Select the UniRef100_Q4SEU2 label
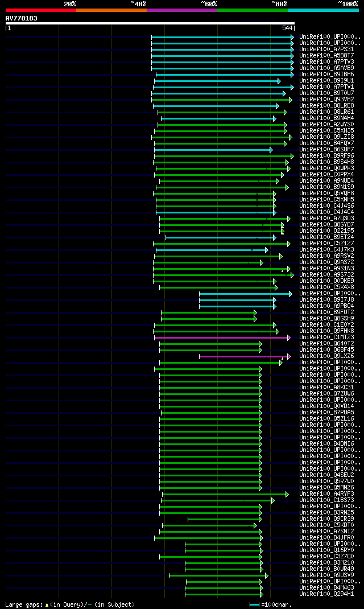 point(326,475)
